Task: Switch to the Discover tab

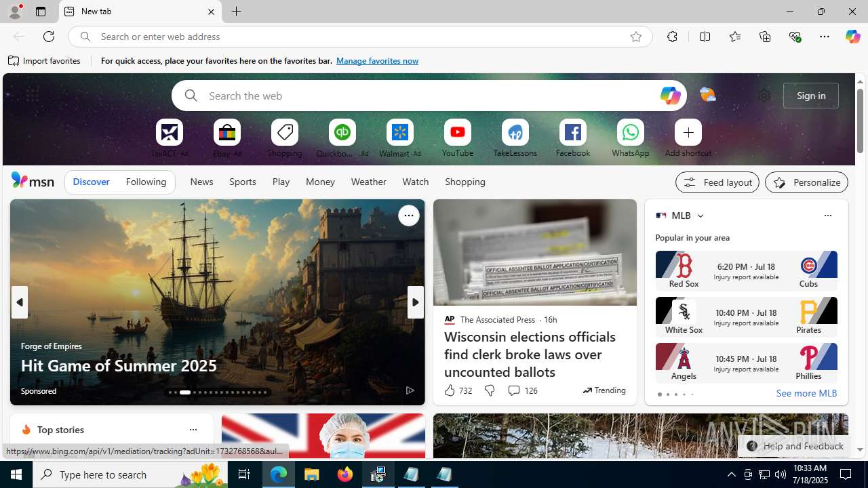Action: point(91,182)
